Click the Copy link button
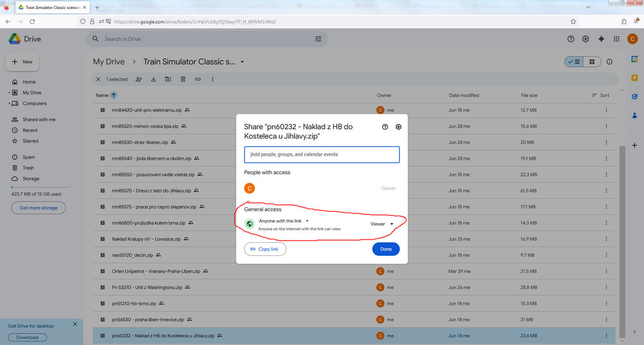Image resolution: width=644 pixels, height=345 pixels. [x=265, y=249]
